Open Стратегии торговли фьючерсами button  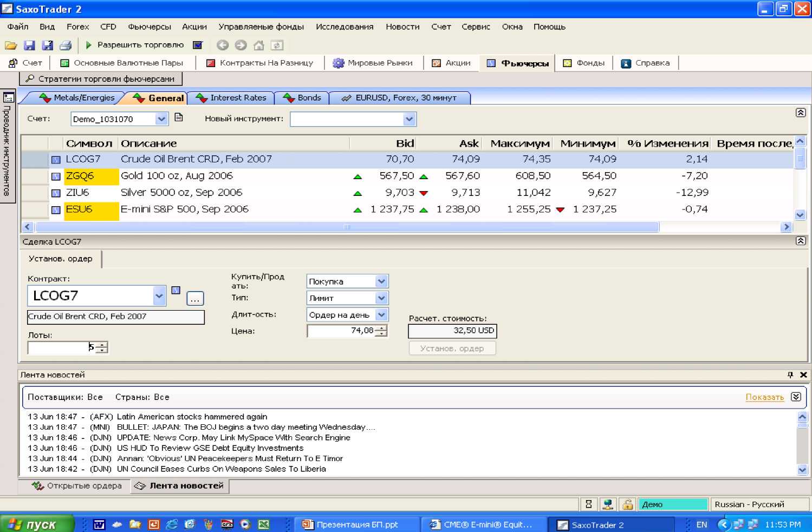(101, 79)
